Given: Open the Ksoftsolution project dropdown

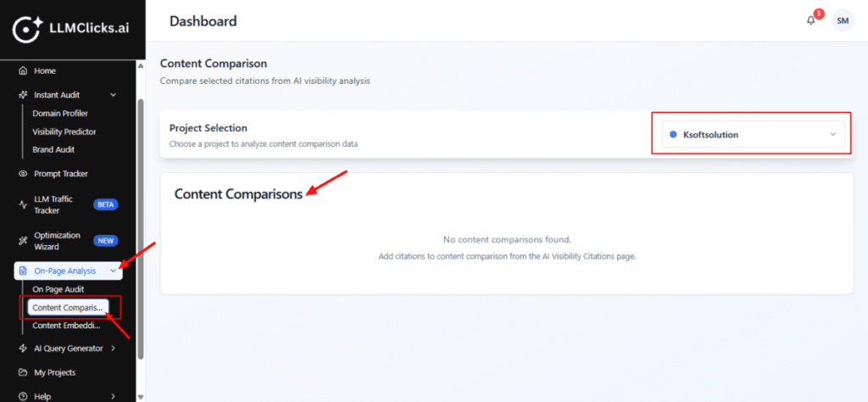Looking at the screenshot, I should pyautogui.click(x=751, y=134).
